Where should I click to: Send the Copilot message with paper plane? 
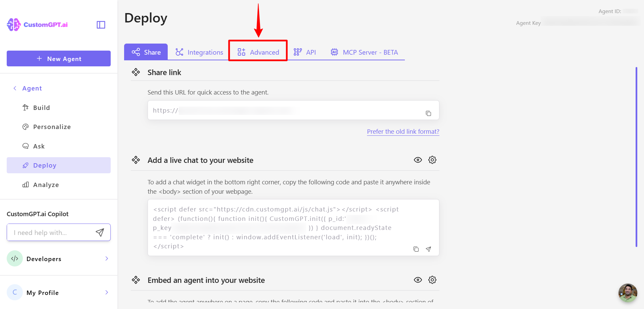(x=100, y=232)
